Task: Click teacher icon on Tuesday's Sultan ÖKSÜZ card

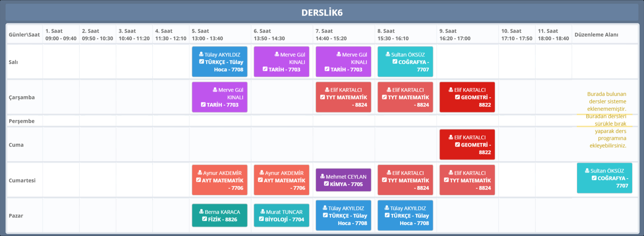Action: point(388,54)
